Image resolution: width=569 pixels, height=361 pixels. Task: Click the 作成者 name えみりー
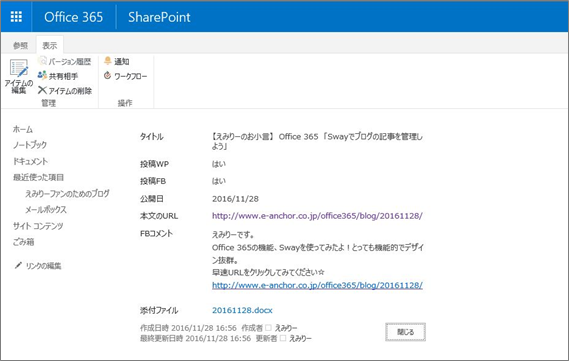(x=286, y=328)
